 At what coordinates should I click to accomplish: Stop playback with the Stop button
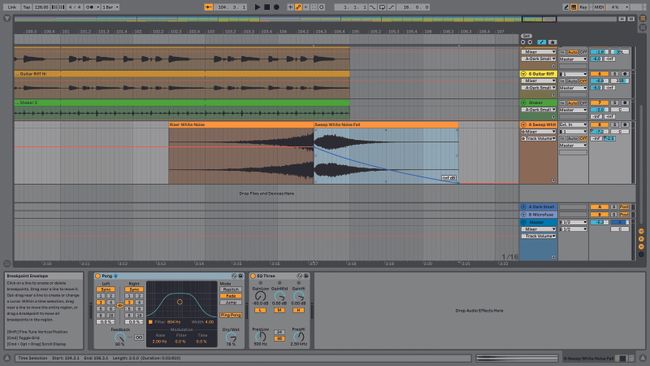point(267,7)
